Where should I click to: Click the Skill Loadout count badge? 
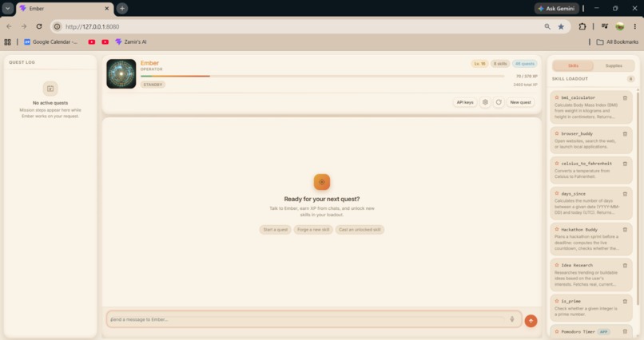coord(630,79)
